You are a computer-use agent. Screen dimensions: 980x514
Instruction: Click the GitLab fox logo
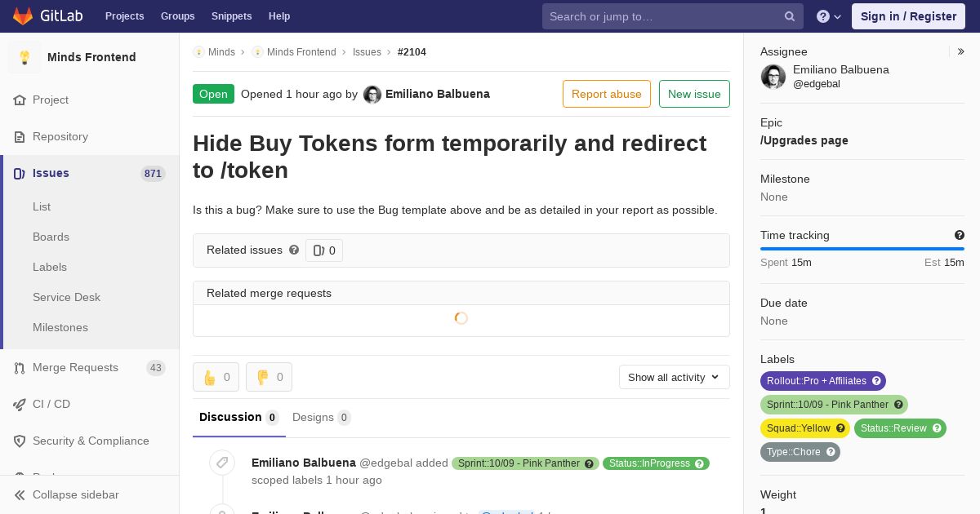tap(23, 16)
